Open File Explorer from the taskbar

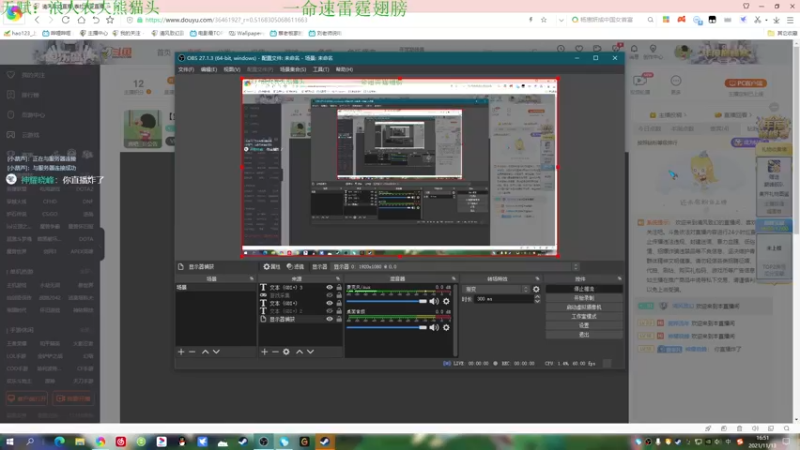click(x=80, y=441)
